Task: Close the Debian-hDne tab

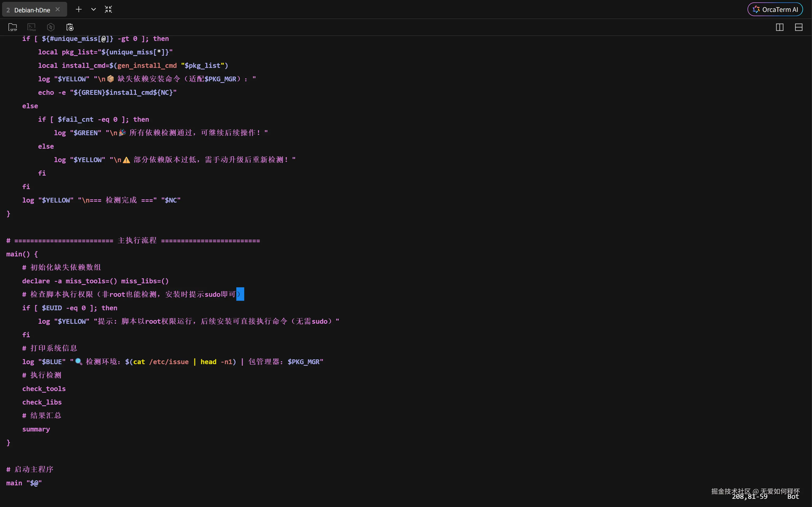Action: 58,10
